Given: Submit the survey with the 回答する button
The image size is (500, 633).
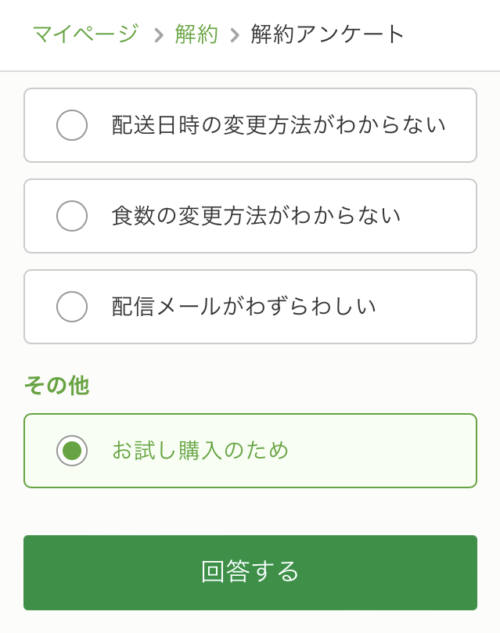Looking at the screenshot, I should click(x=250, y=572).
